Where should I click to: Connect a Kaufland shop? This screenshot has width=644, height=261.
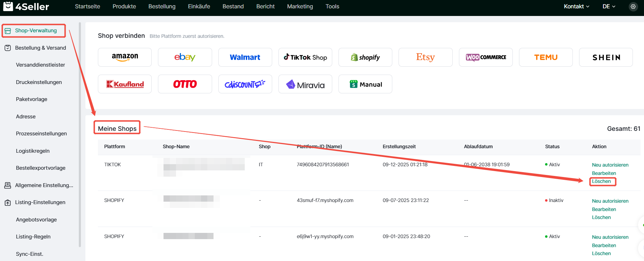(125, 84)
